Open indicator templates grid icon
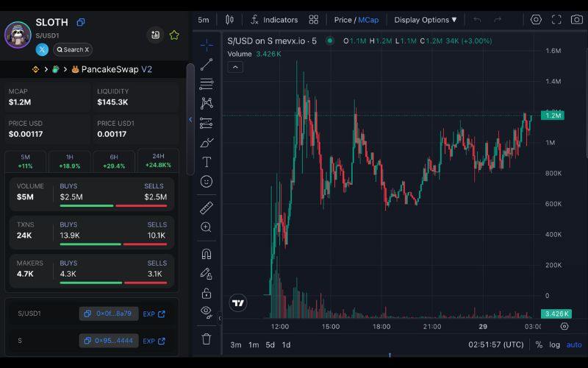Viewport: 588px width, 368px height. [x=314, y=20]
